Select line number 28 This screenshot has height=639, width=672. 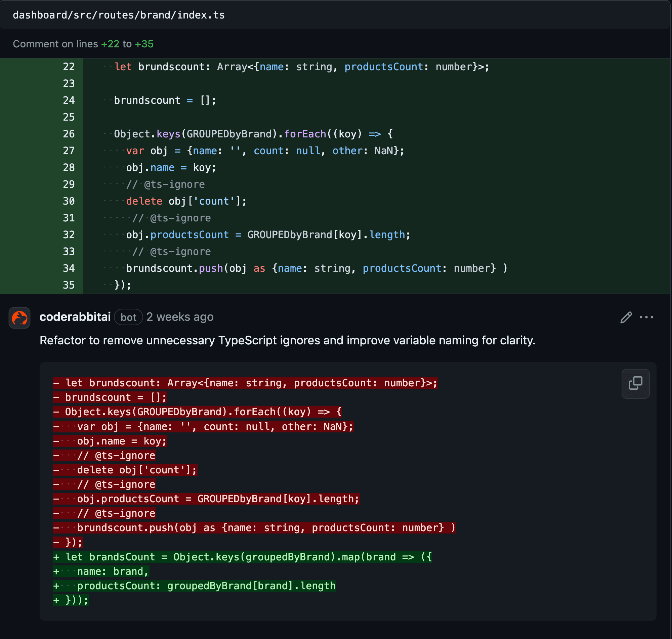coord(69,168)
